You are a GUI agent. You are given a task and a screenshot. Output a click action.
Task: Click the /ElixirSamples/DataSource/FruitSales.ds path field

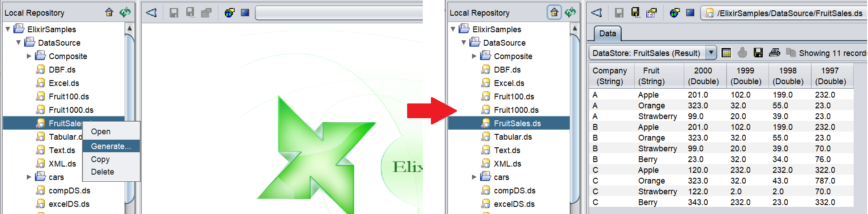coord(789,13)
